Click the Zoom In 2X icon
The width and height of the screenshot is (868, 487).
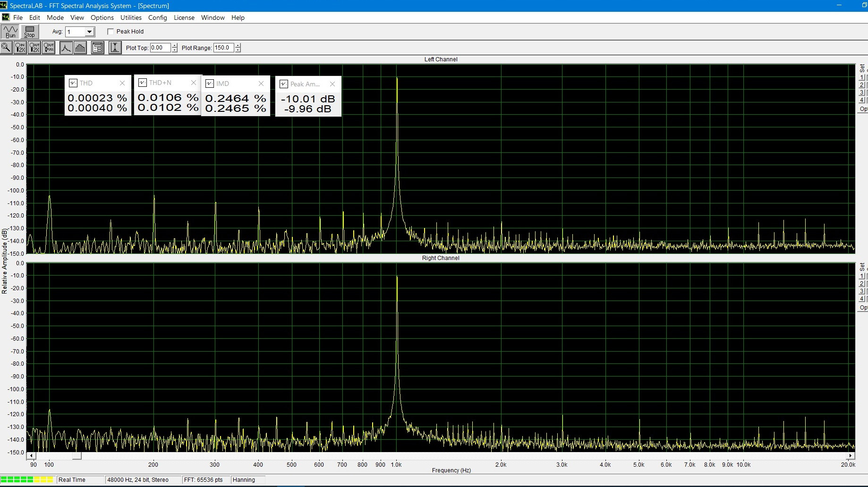click(x=20, y=48)
